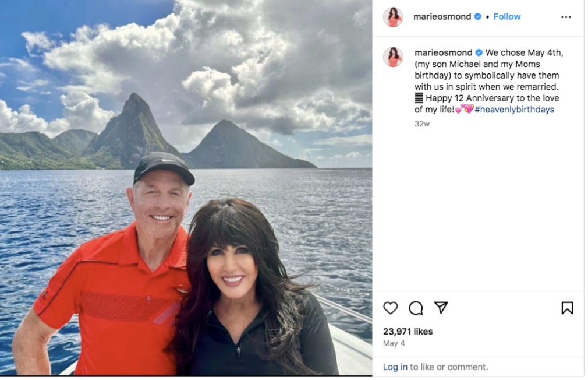Follow marieosmond
Image resolution: width=588 pixels, height=380 pixels.
tap(506, 16)
